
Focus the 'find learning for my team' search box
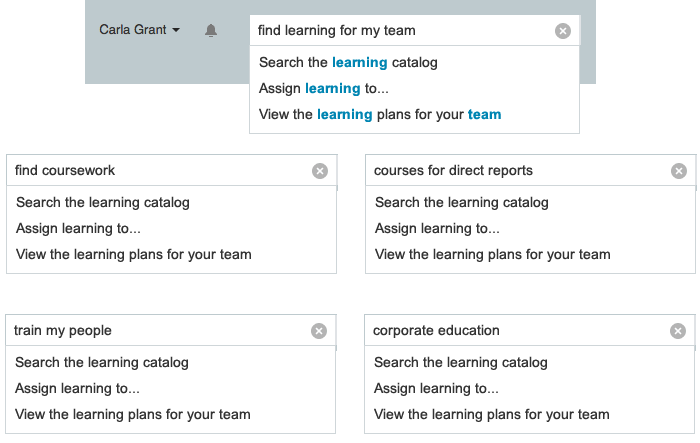point(400,31)
